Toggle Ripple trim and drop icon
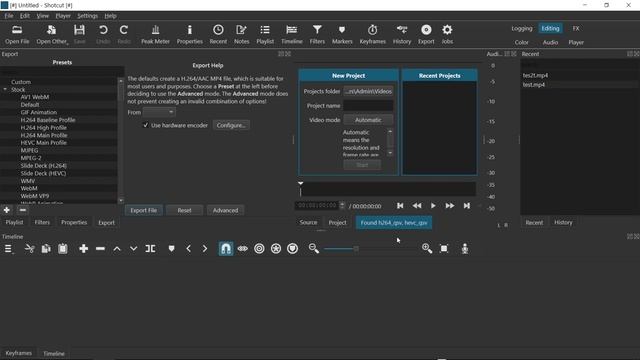Image resolution: width=640 pixels, height=360 pixels. 259,249
